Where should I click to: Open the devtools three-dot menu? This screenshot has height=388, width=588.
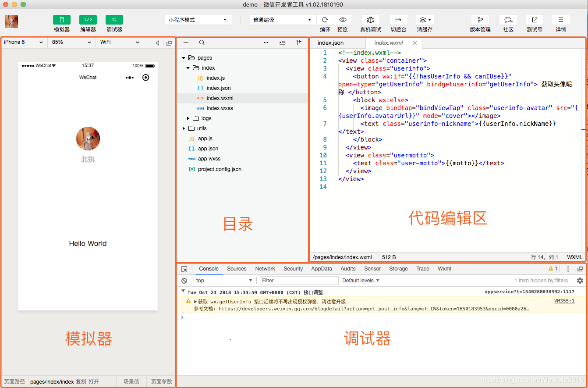(x=568, y=269)
